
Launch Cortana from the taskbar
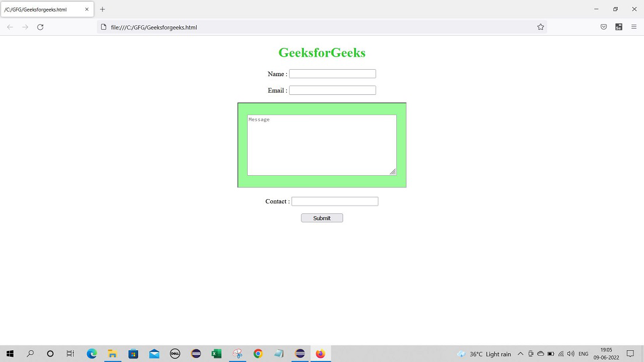[50, 354]
